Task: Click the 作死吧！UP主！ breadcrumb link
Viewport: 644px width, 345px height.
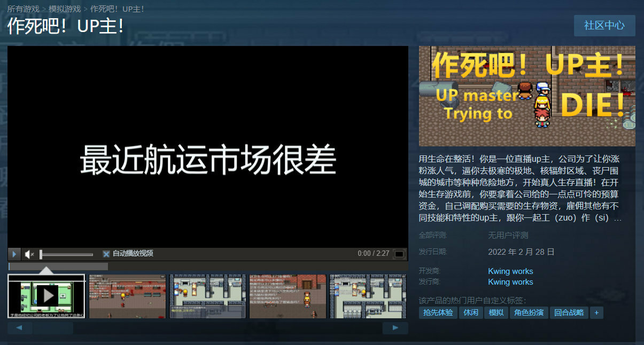Action: tap(117, 9)
